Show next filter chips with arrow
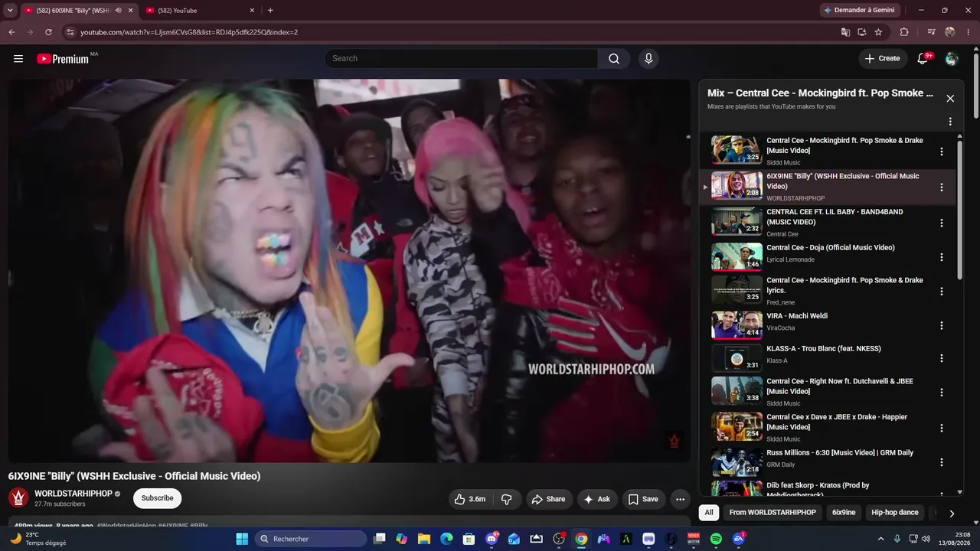This screenshot has height=551, width=980. pos(952,513)
